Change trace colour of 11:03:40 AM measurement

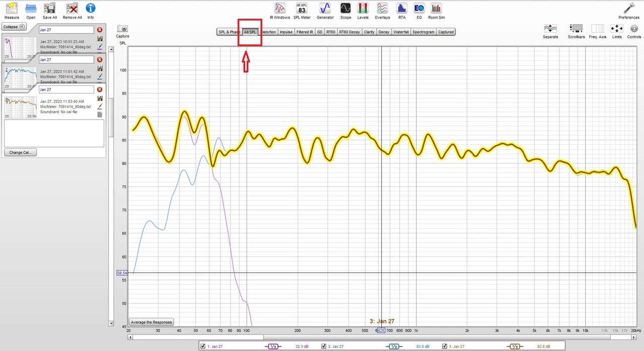tap(100, 106)
